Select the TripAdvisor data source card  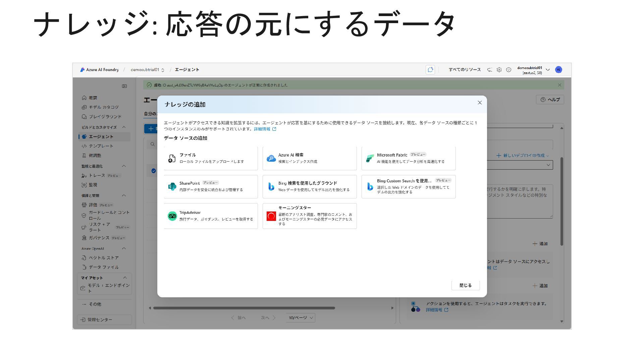(x=211, y=216)
